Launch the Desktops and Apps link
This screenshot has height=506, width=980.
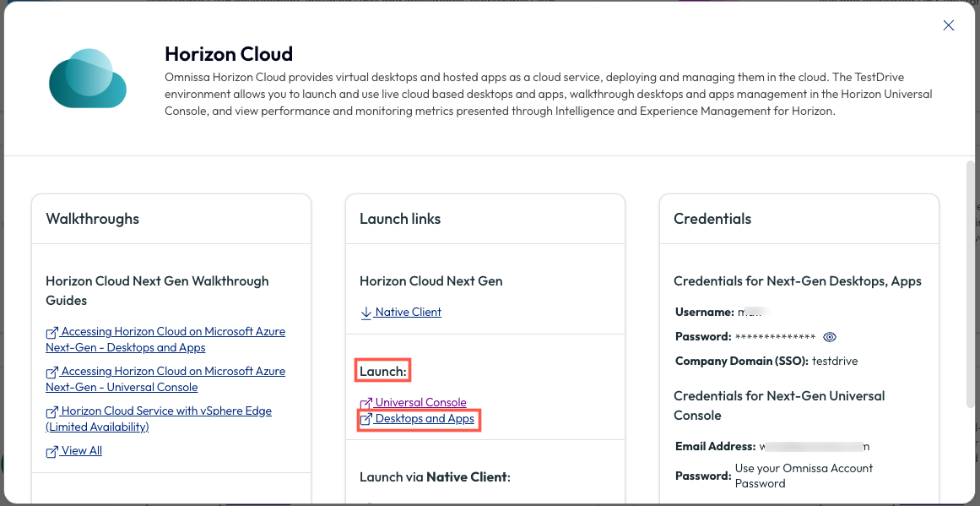click(x=425, y=419)
